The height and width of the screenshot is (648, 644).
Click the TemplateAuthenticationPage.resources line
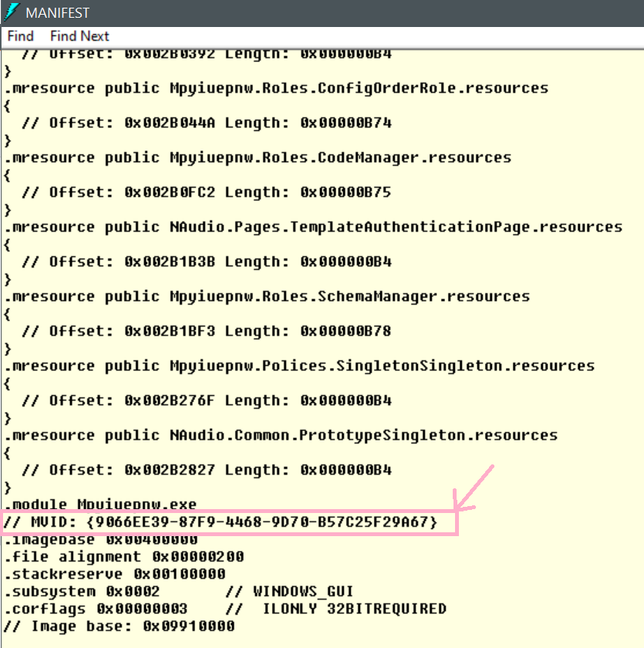pyautogui.click(x=314, y=227)
